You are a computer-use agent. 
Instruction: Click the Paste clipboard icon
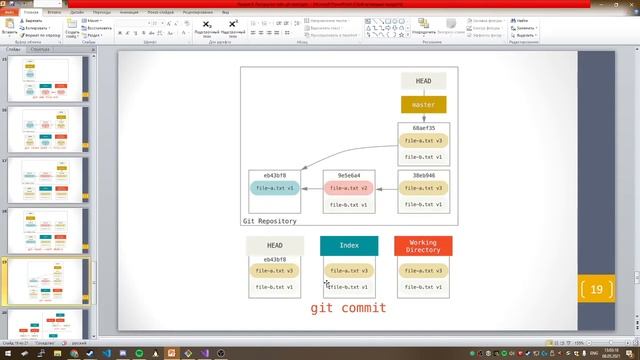click(x=9, y=24)
